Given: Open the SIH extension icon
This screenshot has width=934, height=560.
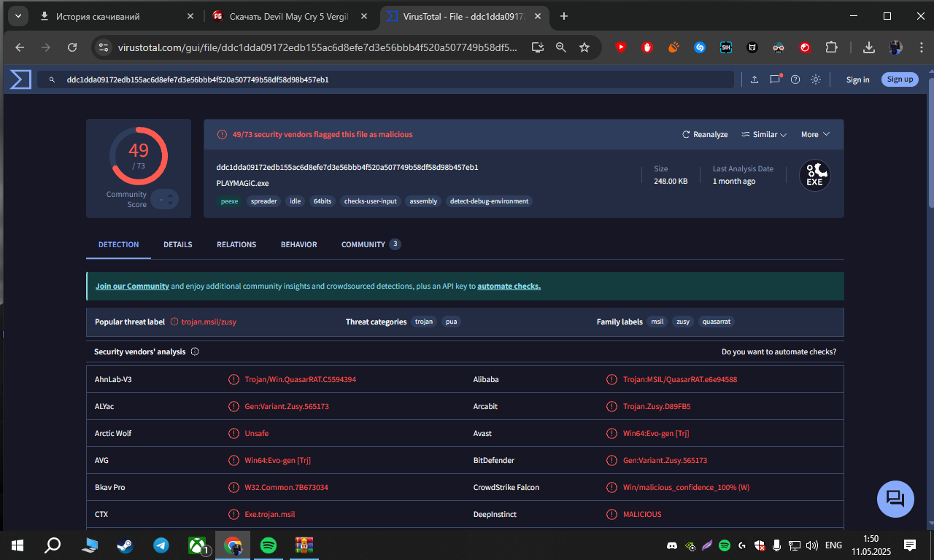Looking at the screenshot, I should pos(726,47).
